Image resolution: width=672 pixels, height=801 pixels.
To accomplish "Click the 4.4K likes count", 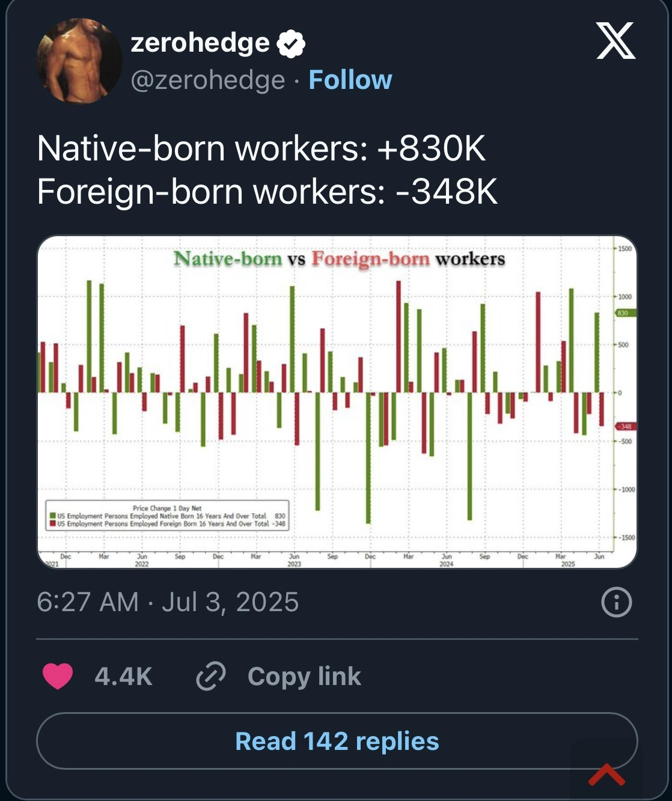I will coord(123,676).
